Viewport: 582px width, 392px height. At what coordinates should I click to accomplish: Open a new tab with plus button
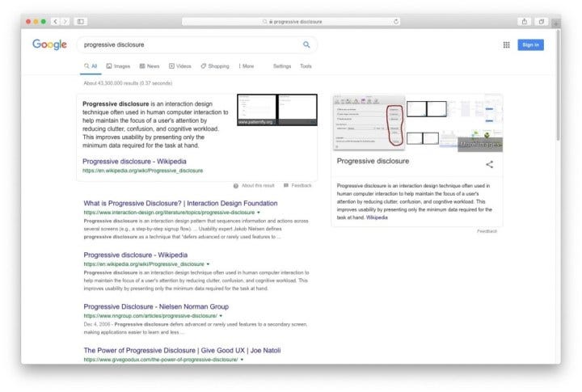tap(556, 23)
